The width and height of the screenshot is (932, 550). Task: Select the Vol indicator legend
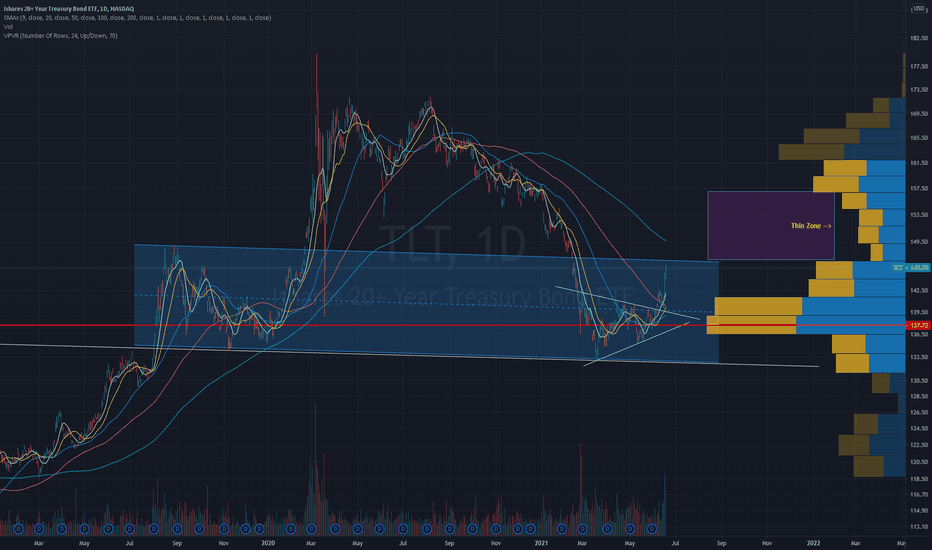pyautogui.click(x=8, y=27)
